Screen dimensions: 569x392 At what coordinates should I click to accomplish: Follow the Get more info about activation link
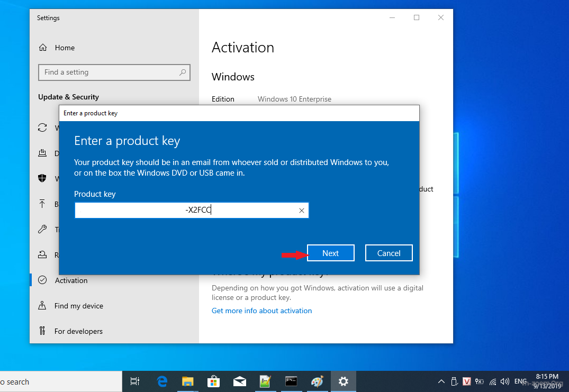[261, 311]
